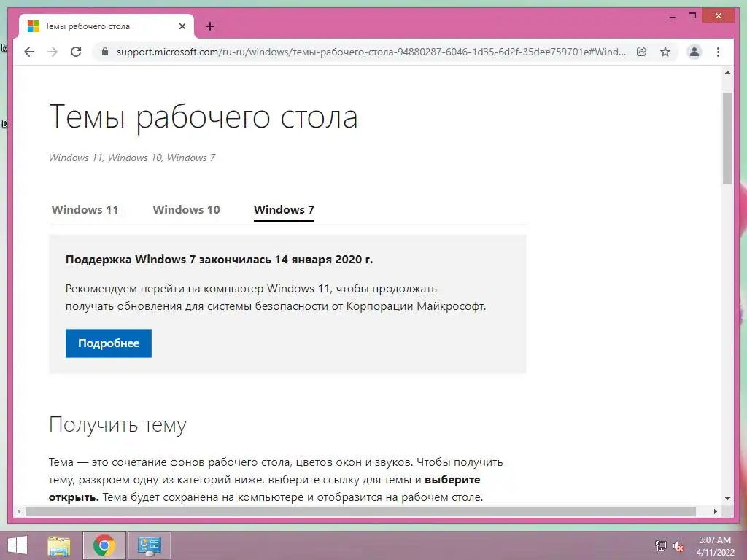Viewport: 747px width, 560px height.
Task: Share this page via share icon
Action: [642, 52]
